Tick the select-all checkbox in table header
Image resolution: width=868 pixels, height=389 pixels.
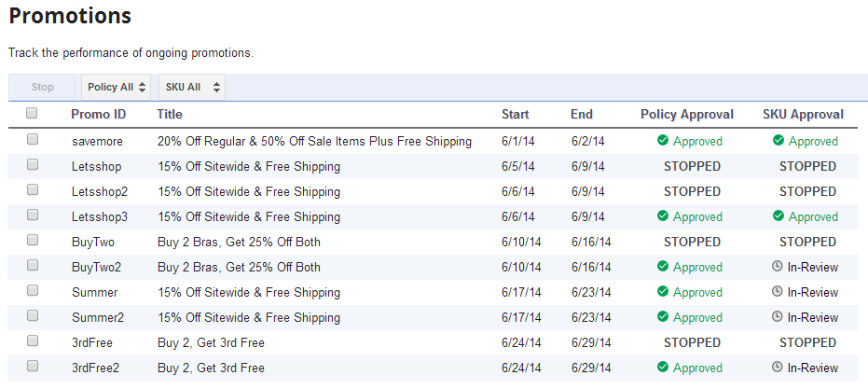(x=32, y=114)
